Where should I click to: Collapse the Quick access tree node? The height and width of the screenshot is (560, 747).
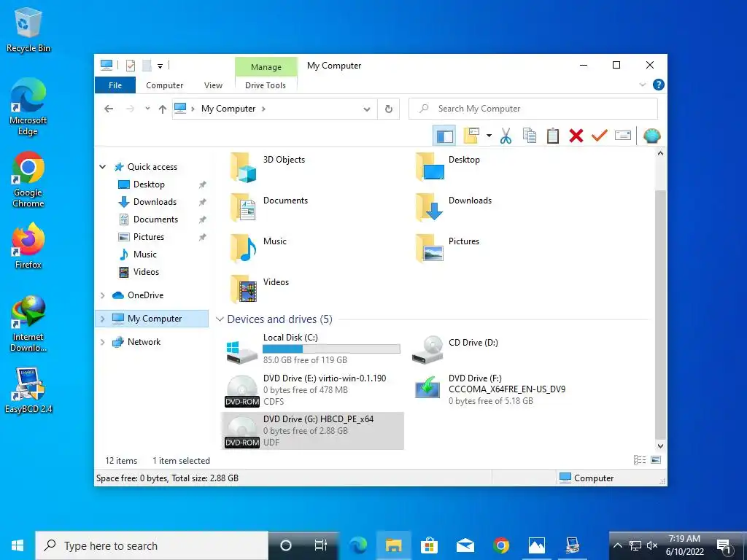pyautogui.click(x=102, y=167)
